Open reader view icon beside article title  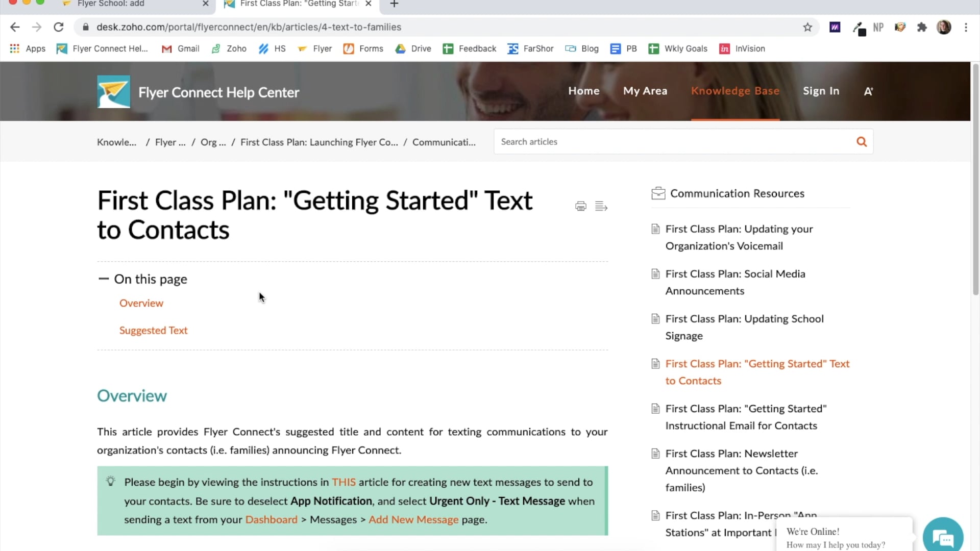click(601, 206)
